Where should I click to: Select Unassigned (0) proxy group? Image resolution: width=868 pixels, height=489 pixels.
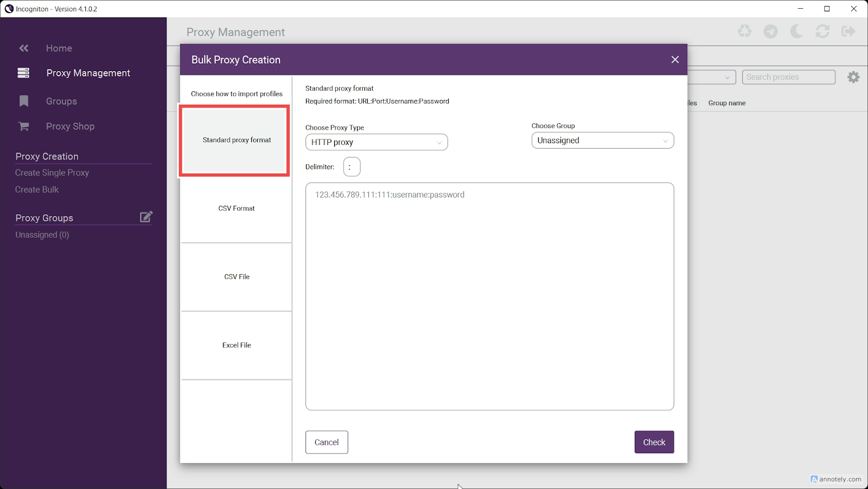click(x=42, y=235)
